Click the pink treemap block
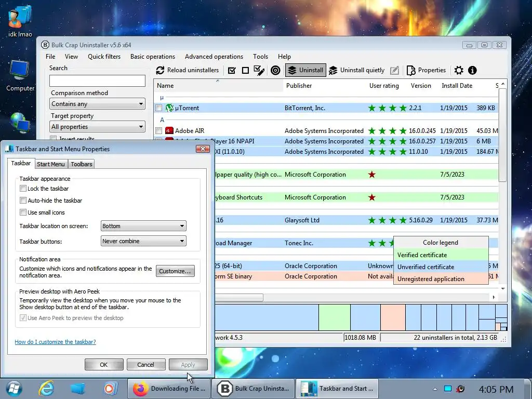532x399 pixels. tap(393, 317)
